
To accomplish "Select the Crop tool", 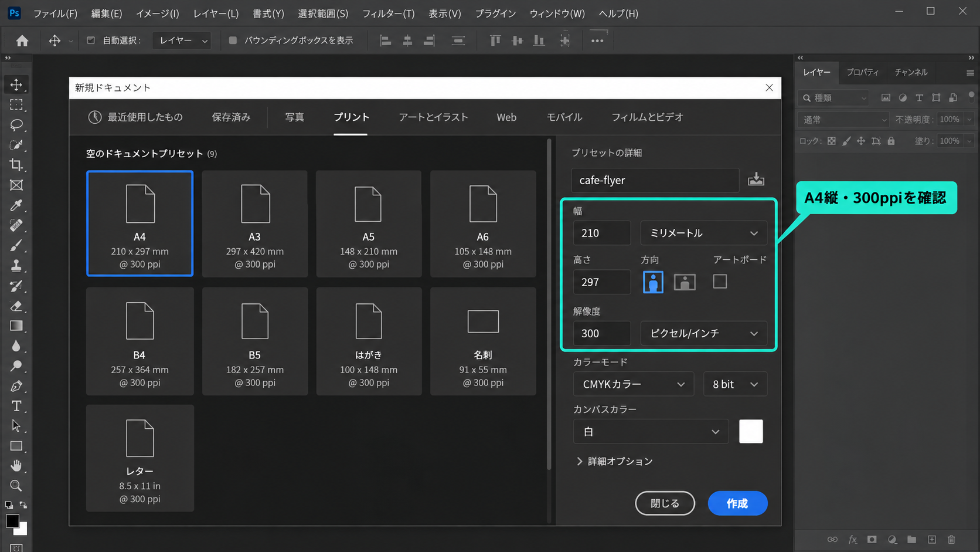I will coord(16,165).
